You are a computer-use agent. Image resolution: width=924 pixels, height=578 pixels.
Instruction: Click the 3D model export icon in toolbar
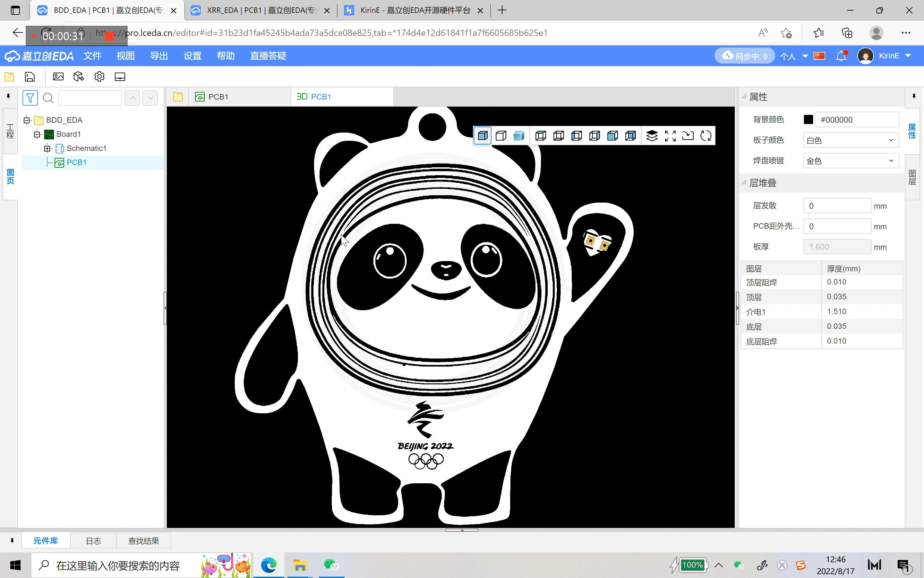(79, 77)
